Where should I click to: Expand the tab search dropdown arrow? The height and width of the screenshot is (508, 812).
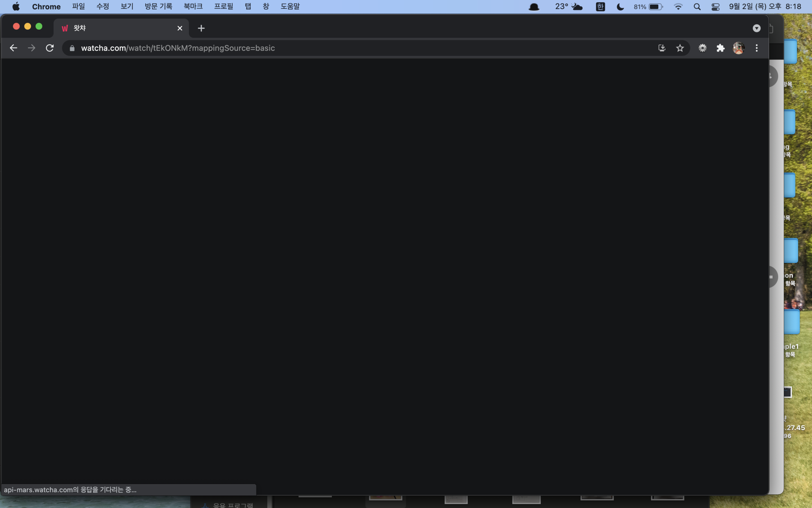click(x=756, y=28)
